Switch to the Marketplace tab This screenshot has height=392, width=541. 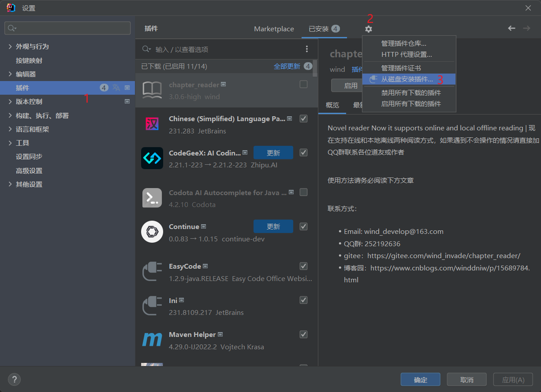tap(274, 29)
